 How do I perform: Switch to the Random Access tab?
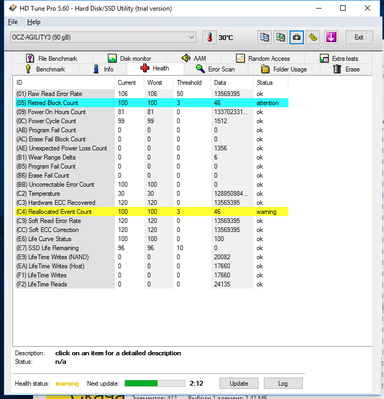point(263,59)
